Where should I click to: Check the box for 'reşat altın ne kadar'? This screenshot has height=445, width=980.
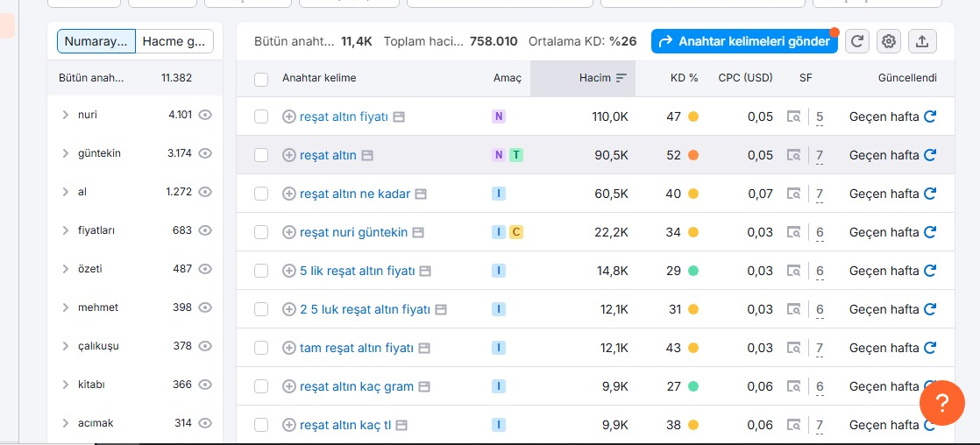[261, 194]
